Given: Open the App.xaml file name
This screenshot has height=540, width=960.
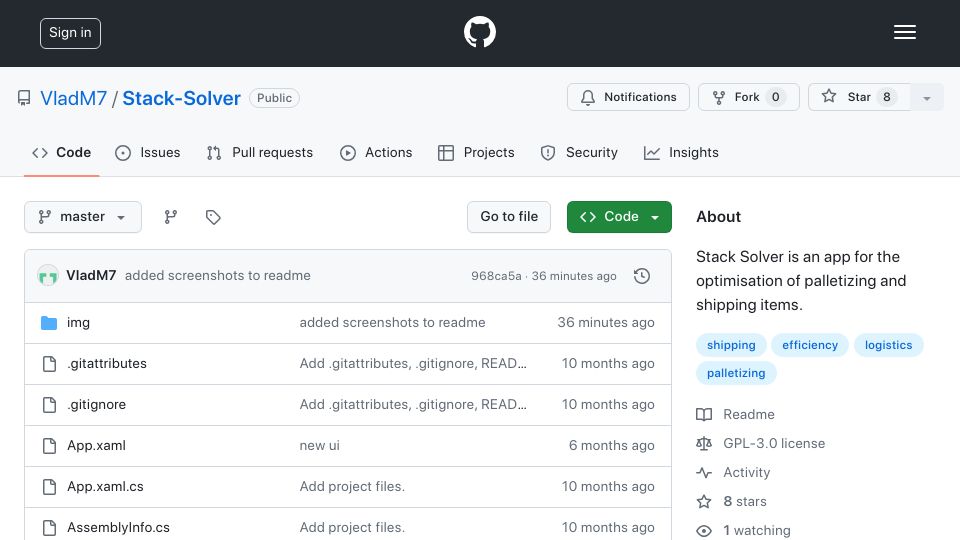Looking at the screenshot, I should (96, 446).
